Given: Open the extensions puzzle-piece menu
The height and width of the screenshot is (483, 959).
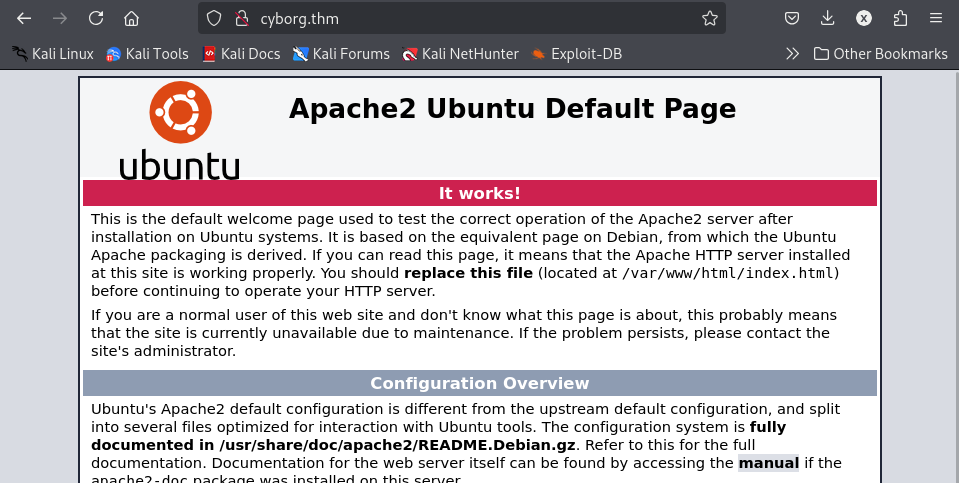Looking at the screenshot, I should point(900,18).
